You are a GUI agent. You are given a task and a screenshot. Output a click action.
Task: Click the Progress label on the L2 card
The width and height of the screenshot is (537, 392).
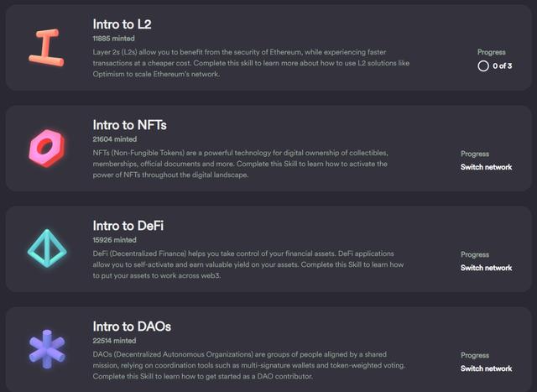click(x=492, y=52)
